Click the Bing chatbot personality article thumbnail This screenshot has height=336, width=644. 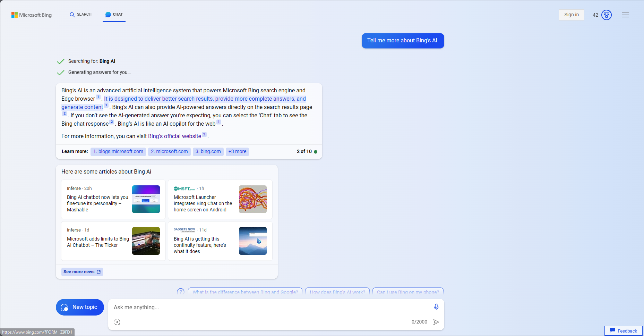coord(146,199)
